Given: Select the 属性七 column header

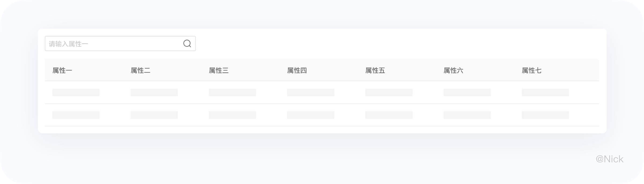Looking at the screenshot, I should pyautogui.click(x=532, y=70).
